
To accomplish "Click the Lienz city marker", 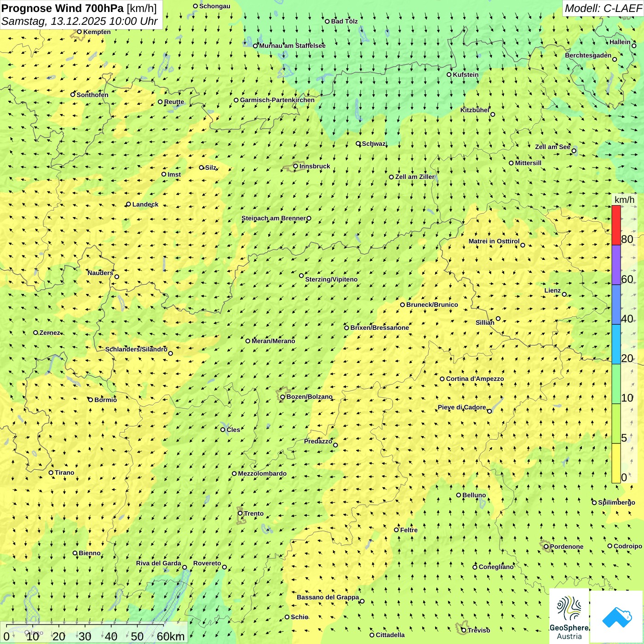I will (x=564, y=294).
